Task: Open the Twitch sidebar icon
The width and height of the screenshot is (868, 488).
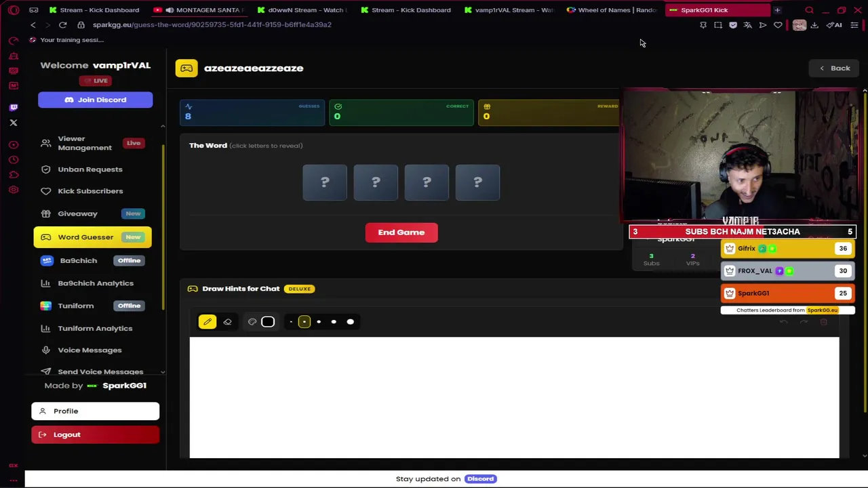Action: point(14,107)
